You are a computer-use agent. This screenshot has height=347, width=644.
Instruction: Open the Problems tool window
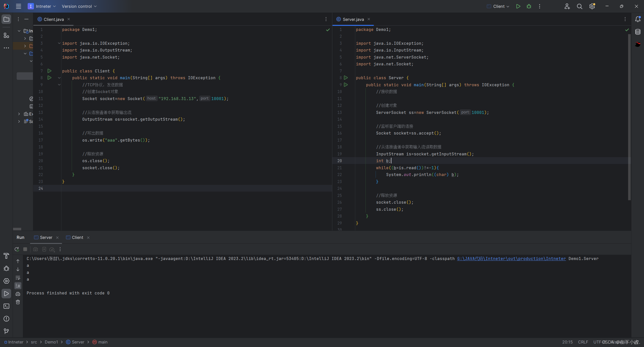click(6, 319)
